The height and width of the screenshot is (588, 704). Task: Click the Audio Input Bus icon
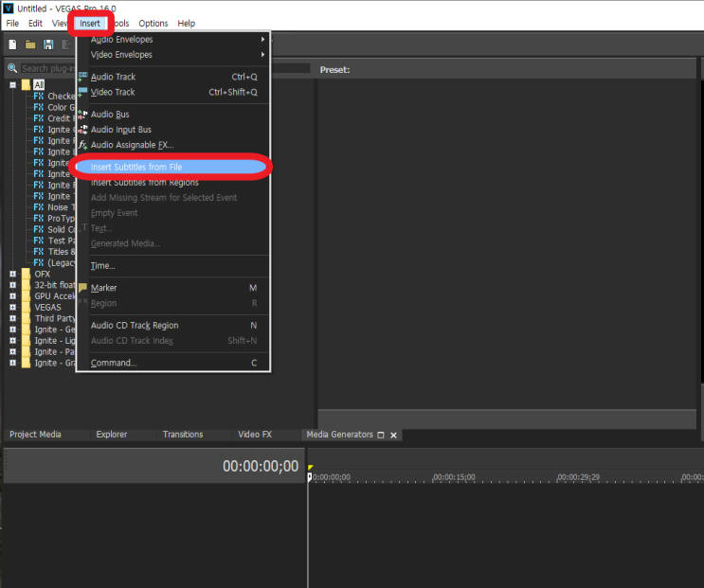(x=82, y=130)
